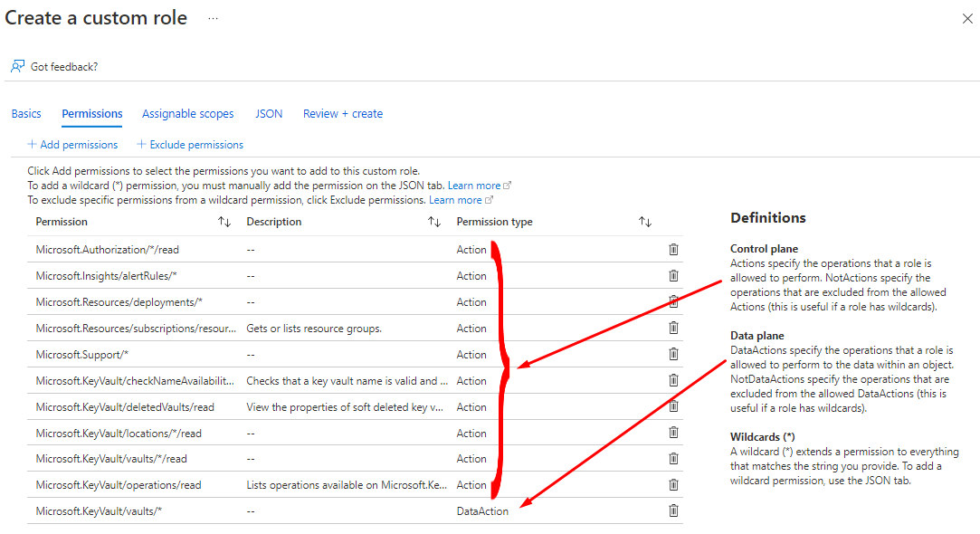The image size is (980, 534).
Task: Open the Assignable scopes tab
Action: (187, 114)
